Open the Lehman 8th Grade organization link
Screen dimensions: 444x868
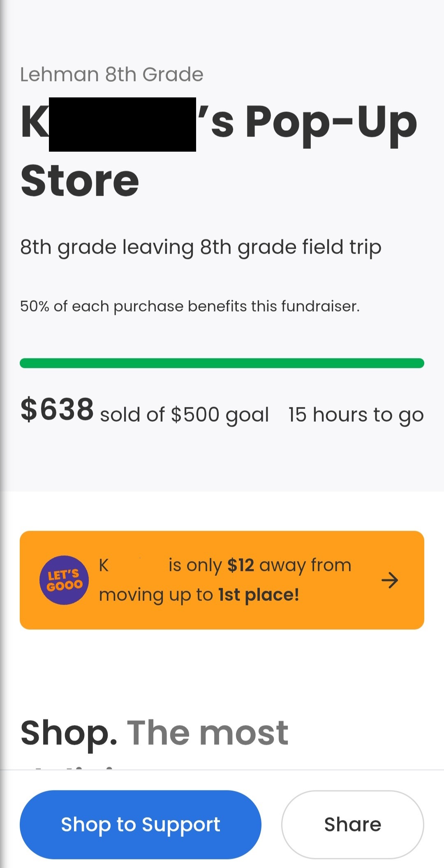(x=112, y=74)
